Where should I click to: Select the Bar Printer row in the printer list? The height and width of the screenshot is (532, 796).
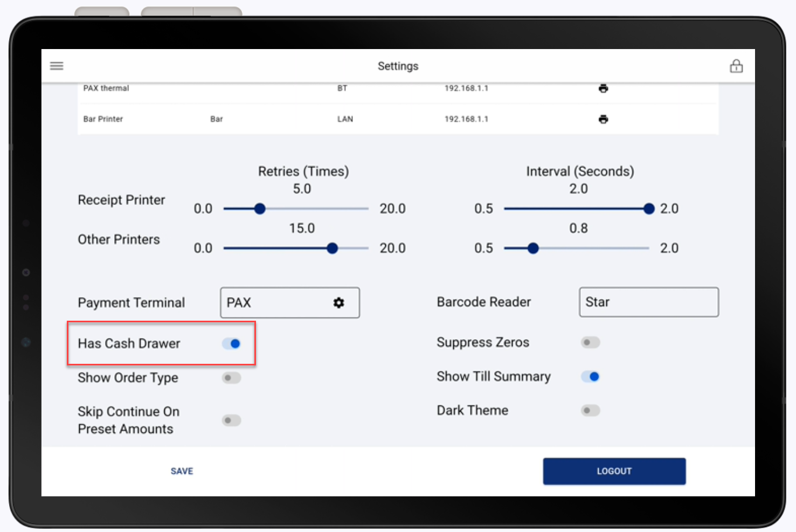pos(216,119)
